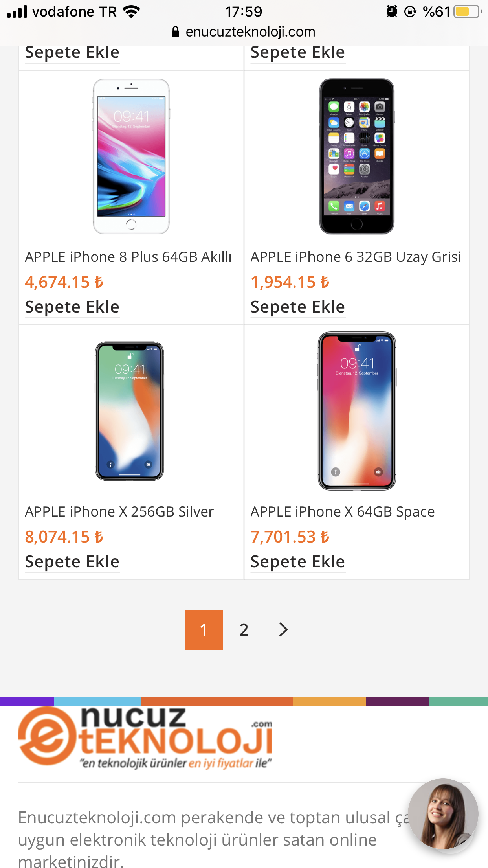The width and height of the screenshot is (488, 868).
Task: Tap the cellular signal bars icon
Action: point(17,11)
